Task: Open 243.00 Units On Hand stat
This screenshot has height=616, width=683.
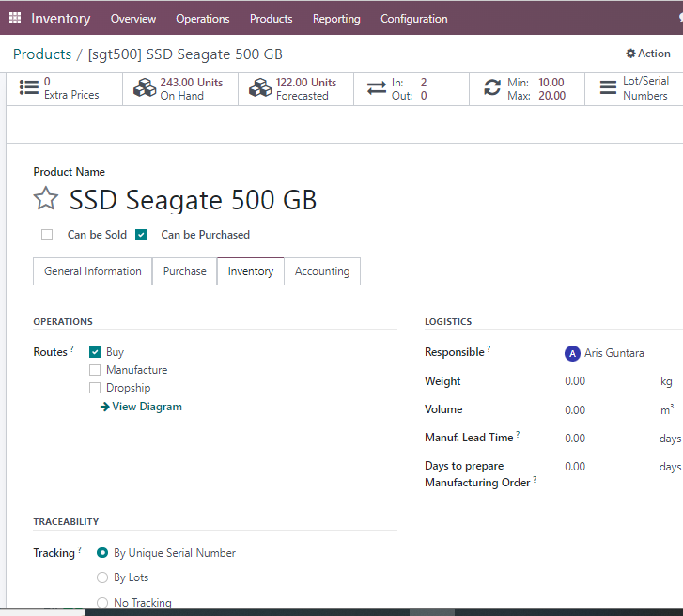Action: tap(180, 89)
